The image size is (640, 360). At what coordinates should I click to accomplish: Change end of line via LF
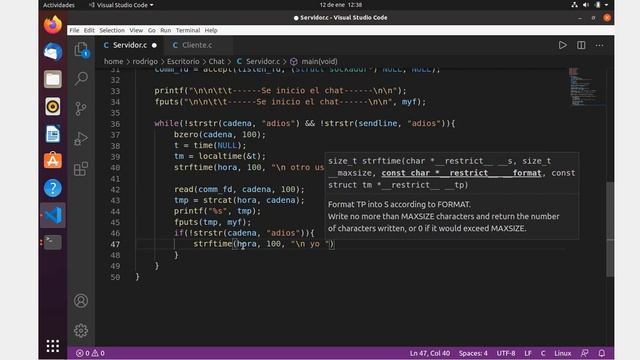[x=528, y=353]
